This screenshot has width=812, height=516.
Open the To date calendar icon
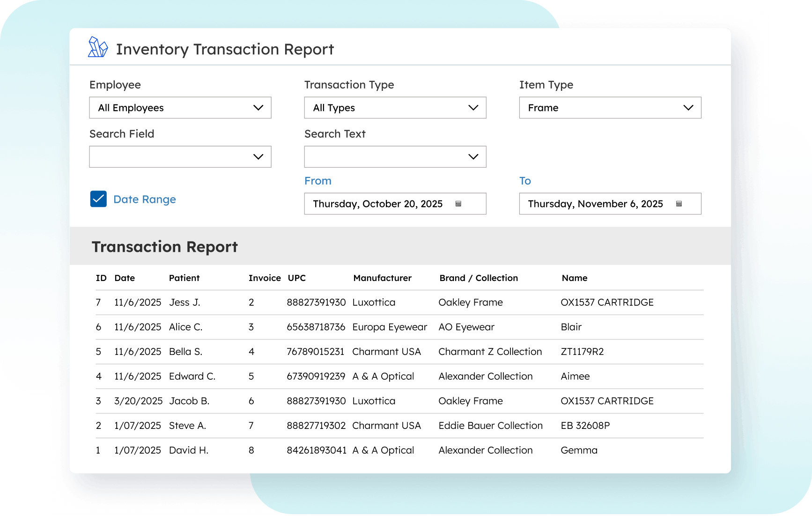pos(679,204)
